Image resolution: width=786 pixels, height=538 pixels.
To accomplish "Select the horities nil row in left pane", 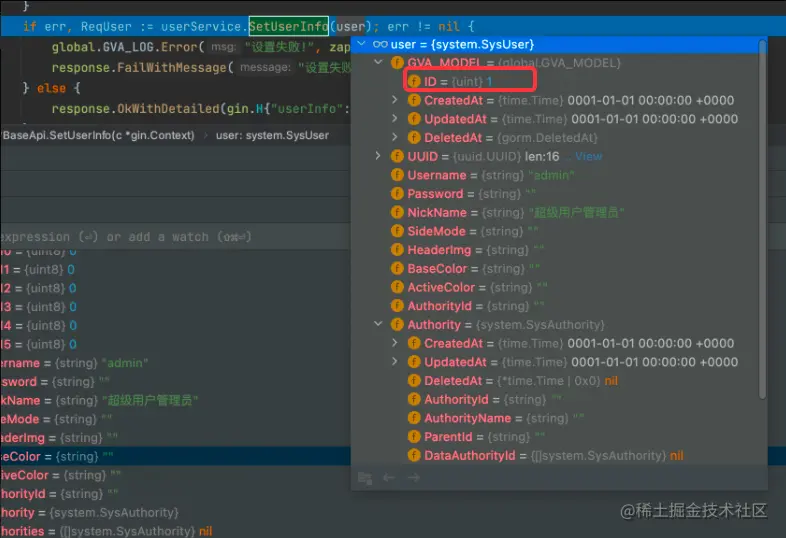I will click(x=175, y=531).
